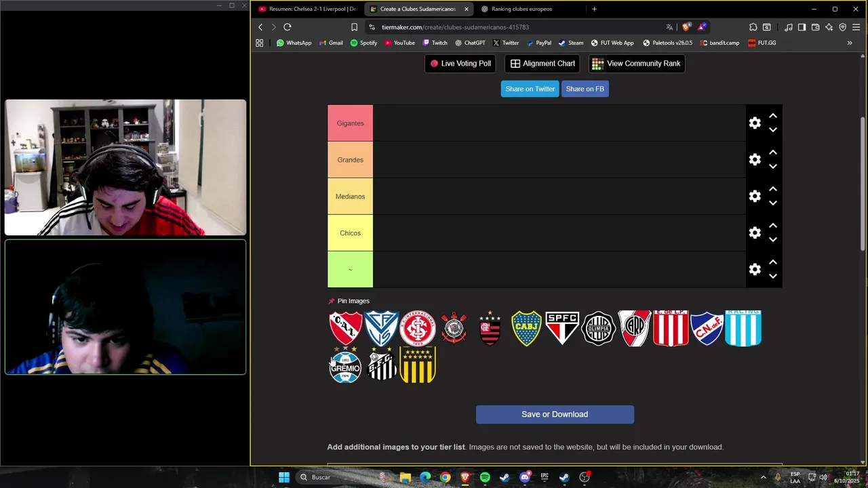Select the Peñarol yellow-black crest
This screenshot has height=488, width=868.
418,365
